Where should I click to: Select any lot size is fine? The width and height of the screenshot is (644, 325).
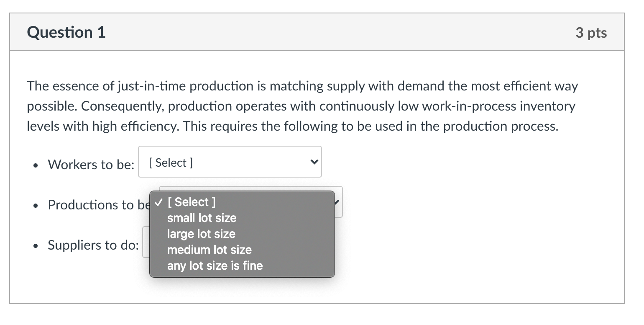[215, 266]
